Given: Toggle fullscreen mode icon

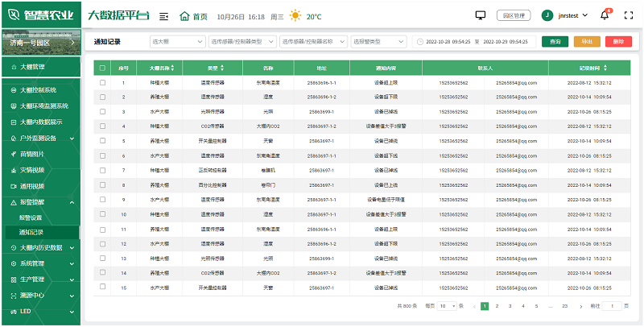Looking at the screenshot, I should 627,15.
